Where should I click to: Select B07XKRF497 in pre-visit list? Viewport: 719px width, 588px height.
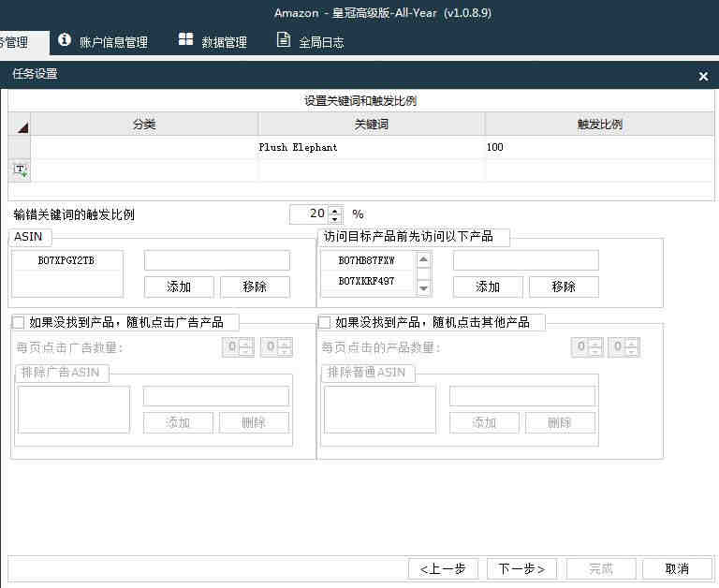(x=366, y=281)
